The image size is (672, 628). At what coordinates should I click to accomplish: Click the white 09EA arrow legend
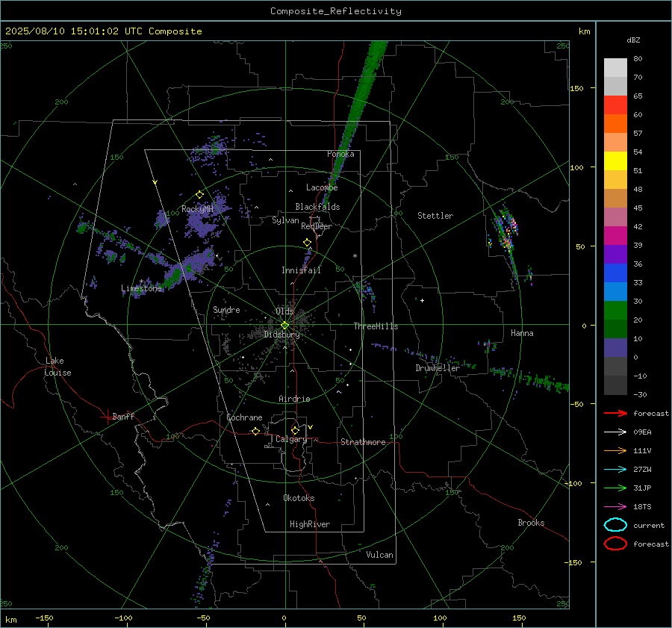click(615, 432)
